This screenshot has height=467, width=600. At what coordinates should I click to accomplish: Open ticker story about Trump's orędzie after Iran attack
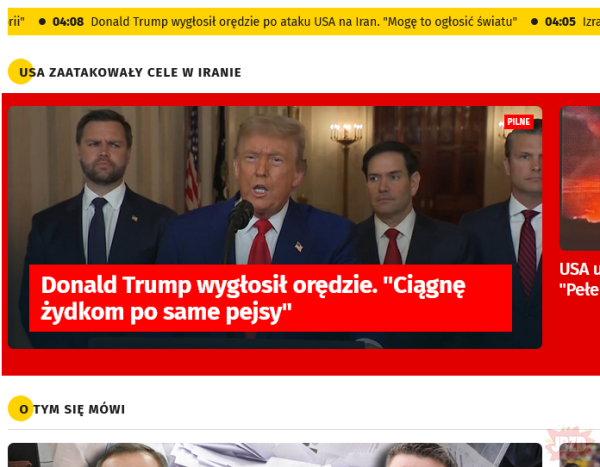coord(304,22)
